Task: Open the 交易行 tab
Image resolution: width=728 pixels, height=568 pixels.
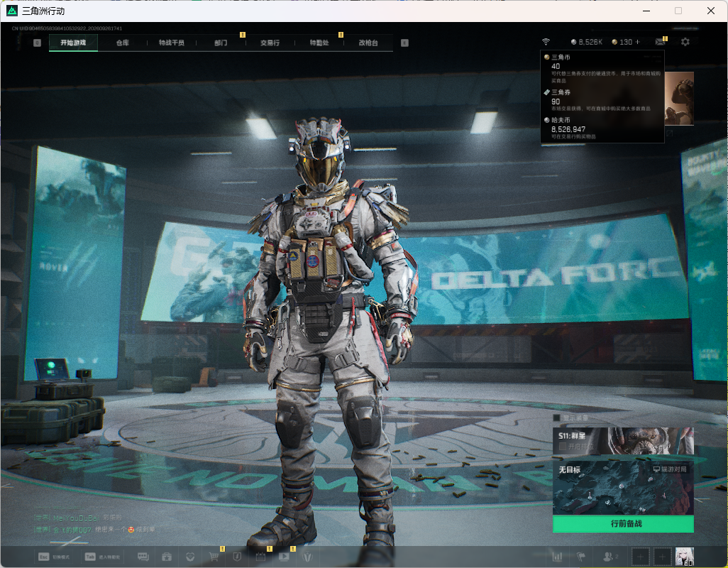Action: [270, 43]
